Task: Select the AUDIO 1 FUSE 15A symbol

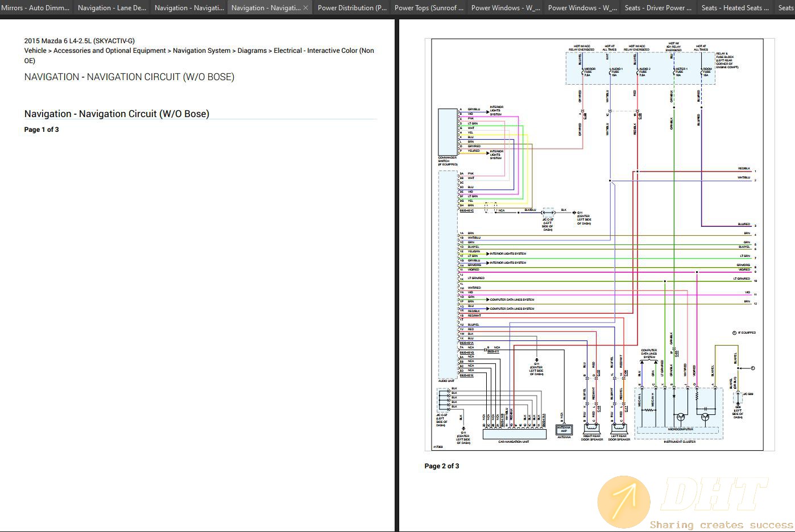Action: [x=616, y=72]
